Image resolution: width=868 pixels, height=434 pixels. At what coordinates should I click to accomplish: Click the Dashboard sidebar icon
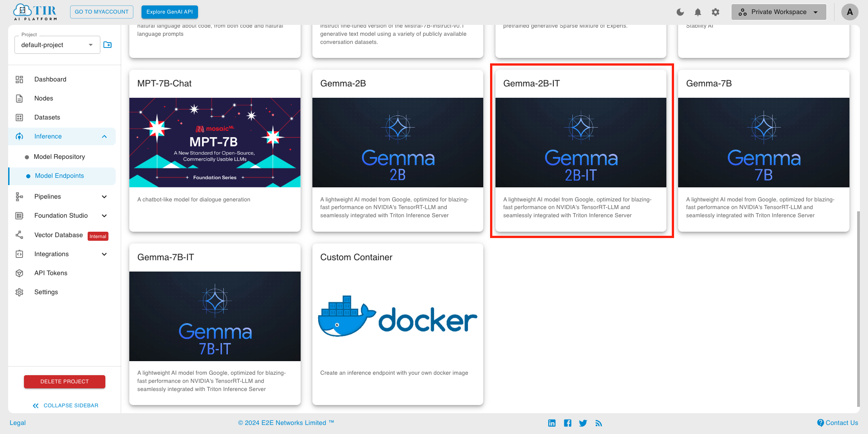point(19,80)
